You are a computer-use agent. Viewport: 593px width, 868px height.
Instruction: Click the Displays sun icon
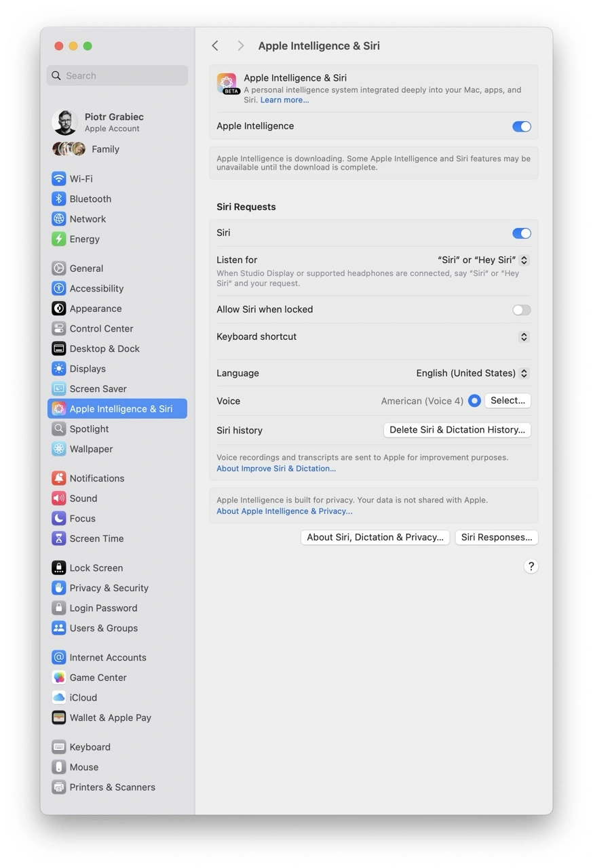tap(59, 369)
